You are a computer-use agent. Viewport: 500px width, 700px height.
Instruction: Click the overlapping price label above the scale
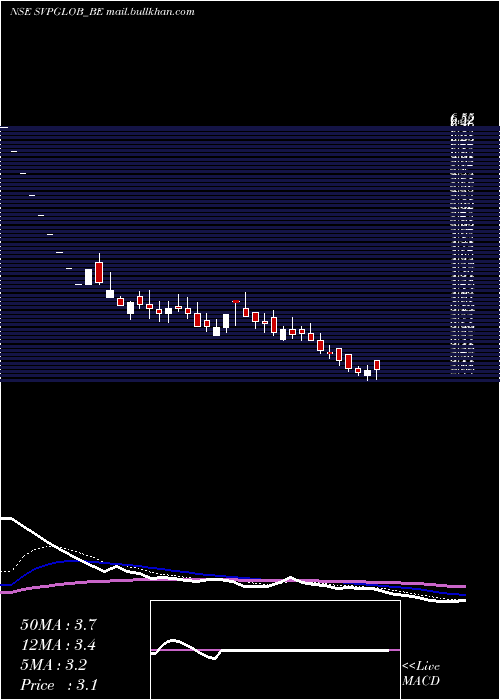click(462, 119)
